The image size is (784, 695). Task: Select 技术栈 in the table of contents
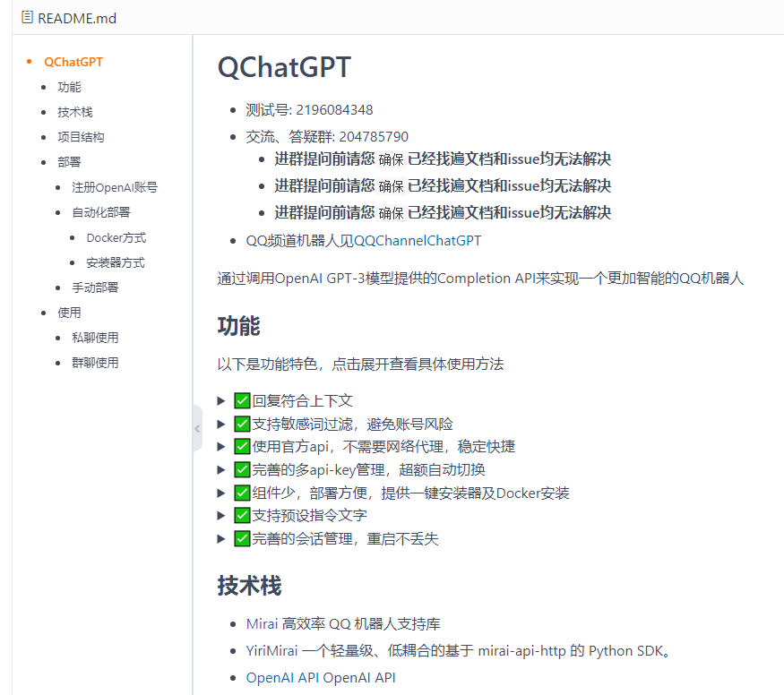coord(75,112)
